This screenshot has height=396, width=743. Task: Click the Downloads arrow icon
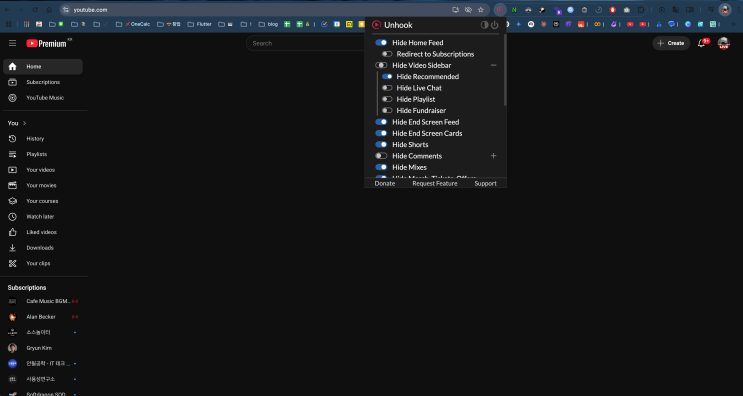click(13, 248)
